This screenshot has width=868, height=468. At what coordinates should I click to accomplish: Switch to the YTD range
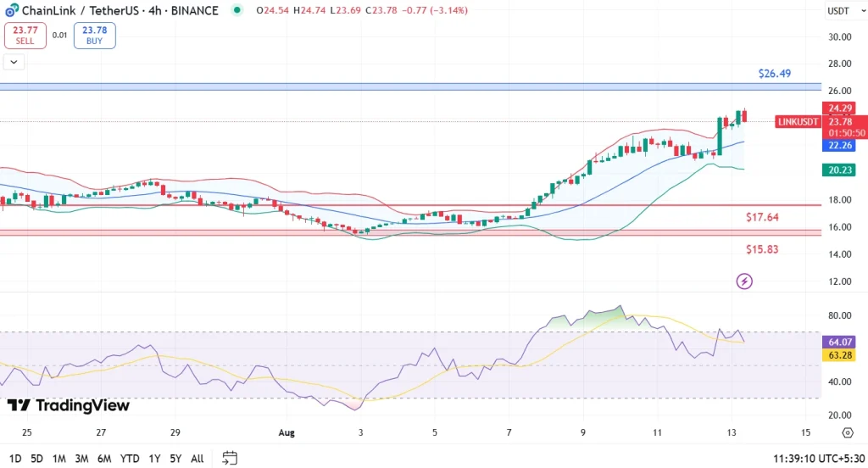130,459
